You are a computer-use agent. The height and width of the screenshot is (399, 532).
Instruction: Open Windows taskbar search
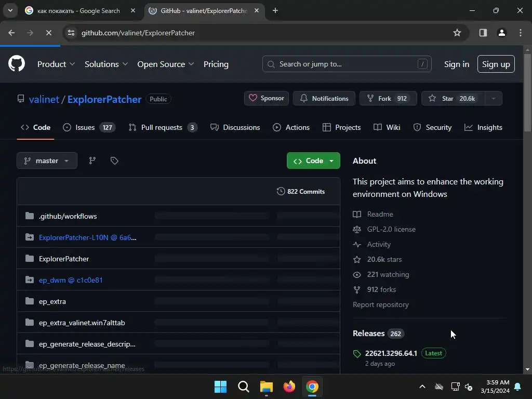point(243,387)
